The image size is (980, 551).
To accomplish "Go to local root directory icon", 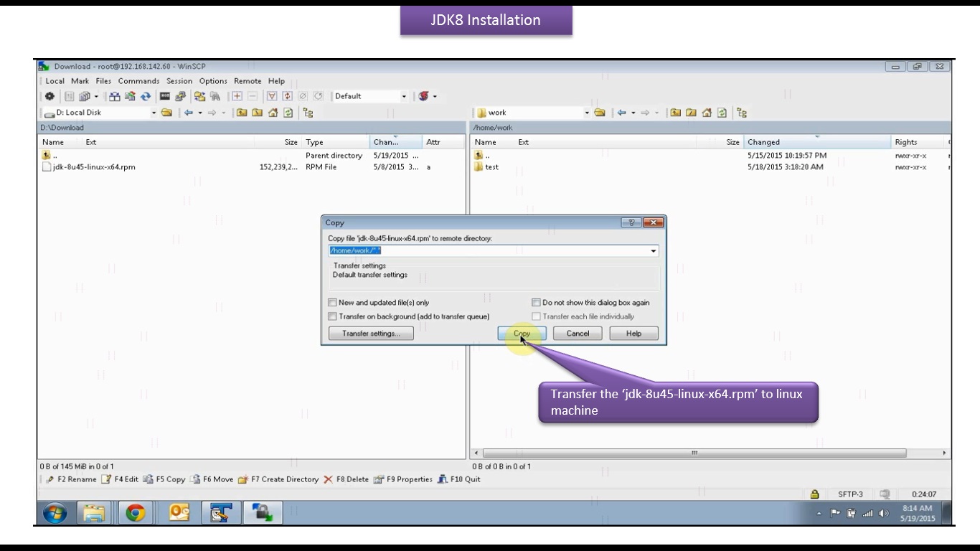I will pos(257,113).
